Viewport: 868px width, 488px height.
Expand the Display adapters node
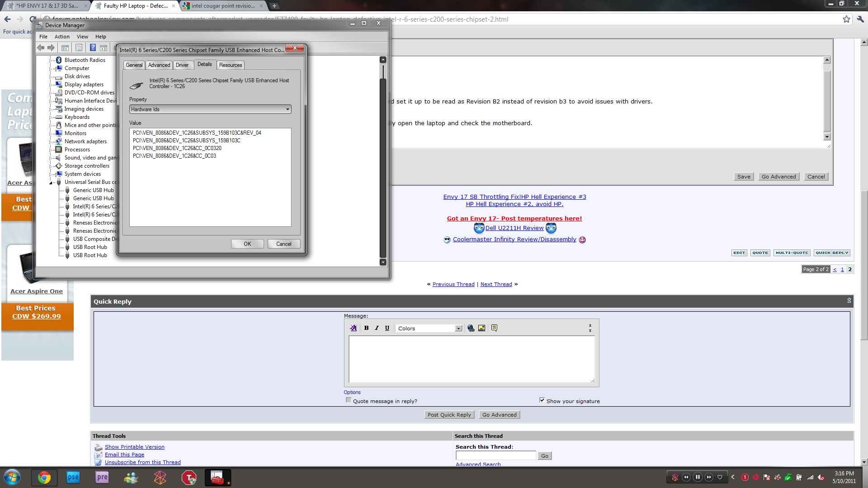[51, 84]
